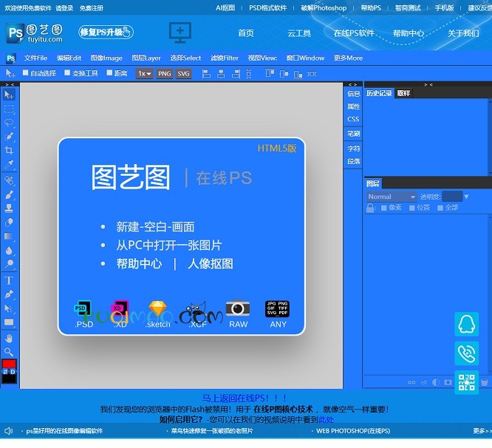Select the Path Selection tool
Screen dimensions: 492x448
pos(9,308)
